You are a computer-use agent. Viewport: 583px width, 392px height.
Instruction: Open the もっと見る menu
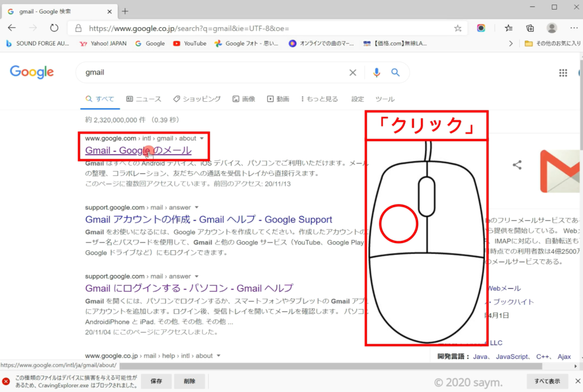point(319,99)
